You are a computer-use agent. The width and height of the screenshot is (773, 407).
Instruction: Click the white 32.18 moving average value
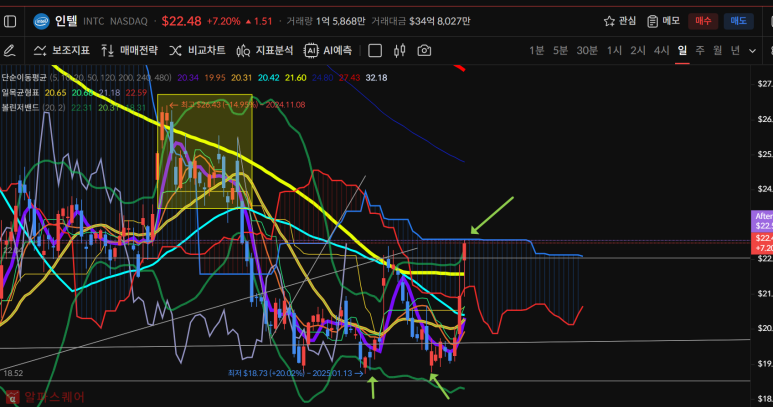point(376,78)
